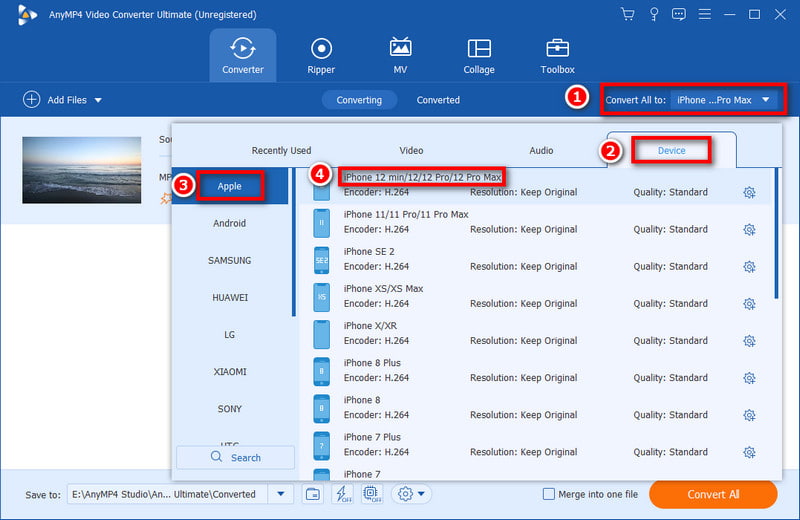Open the feedback chat icon
Screen dimensions: 800x520
coord(679,14)
